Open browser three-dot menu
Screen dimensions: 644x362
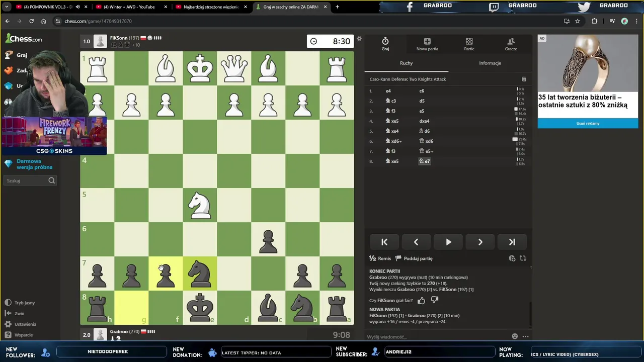[x=636, y=21]
